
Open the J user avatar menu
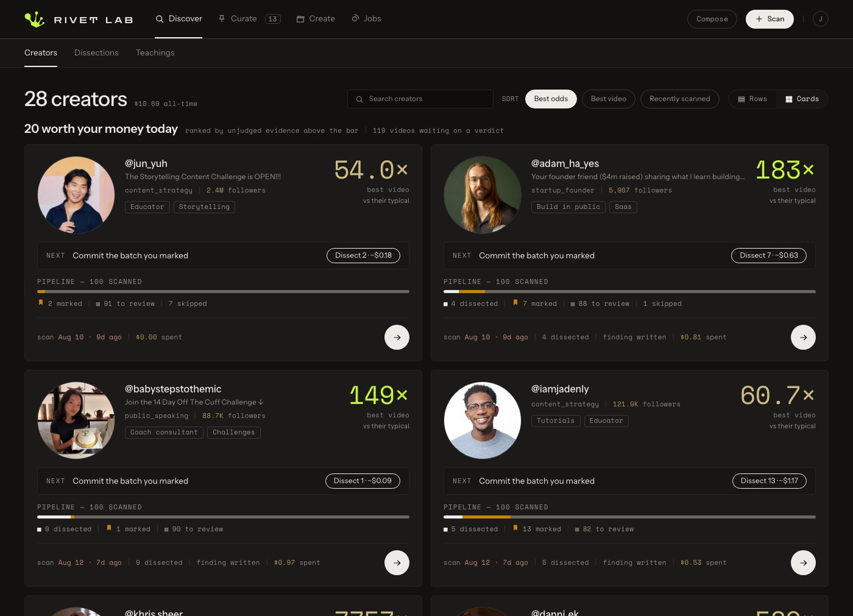pyautogui.click(x=821, y=19)
